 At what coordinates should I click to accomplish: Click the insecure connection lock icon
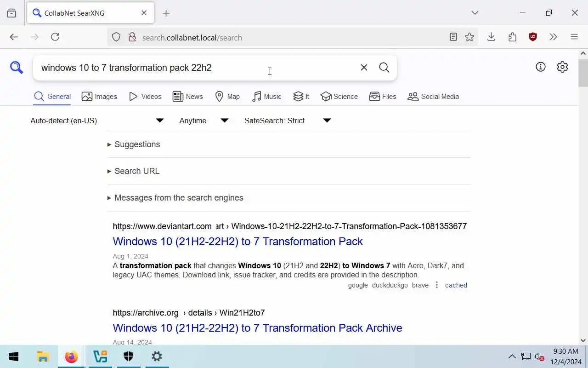132,37
